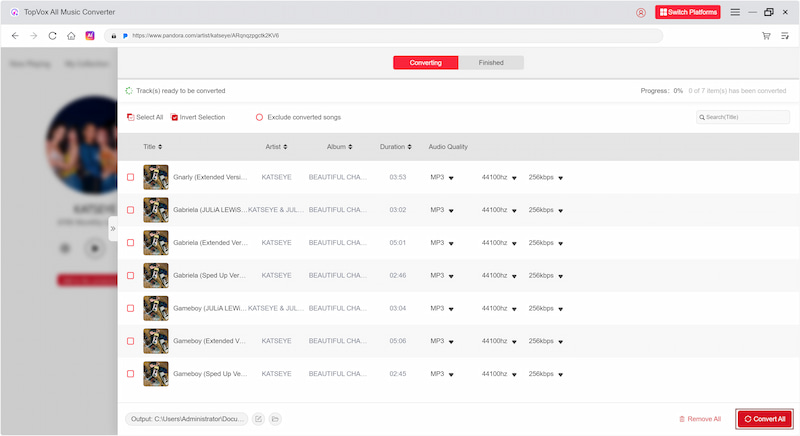Open the output folder icon

pyautogui.click(x=275, y=418)
